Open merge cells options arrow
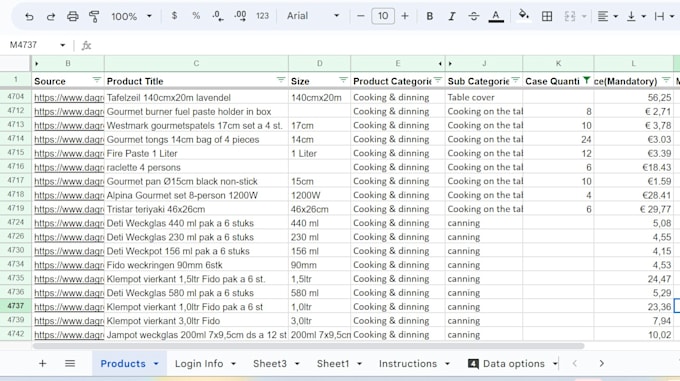 [584, 16]
